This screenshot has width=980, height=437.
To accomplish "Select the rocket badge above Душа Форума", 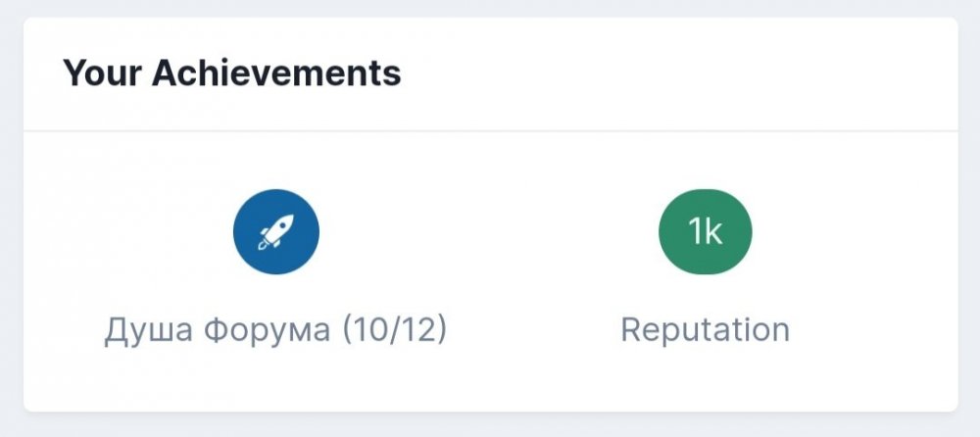I will click(275, 232).
